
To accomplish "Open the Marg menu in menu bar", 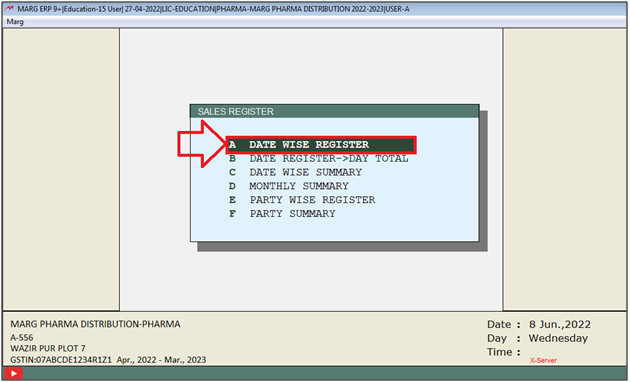I will (15, 22).
